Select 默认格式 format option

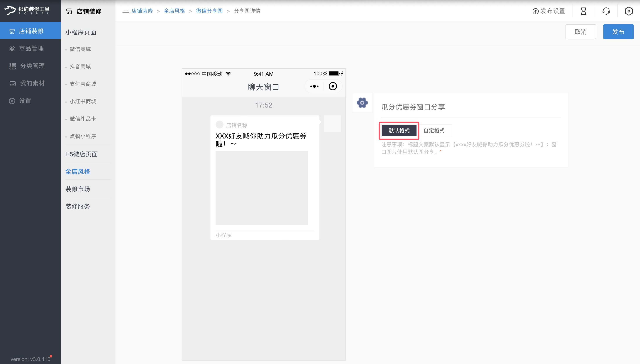(x=399, y=130)
